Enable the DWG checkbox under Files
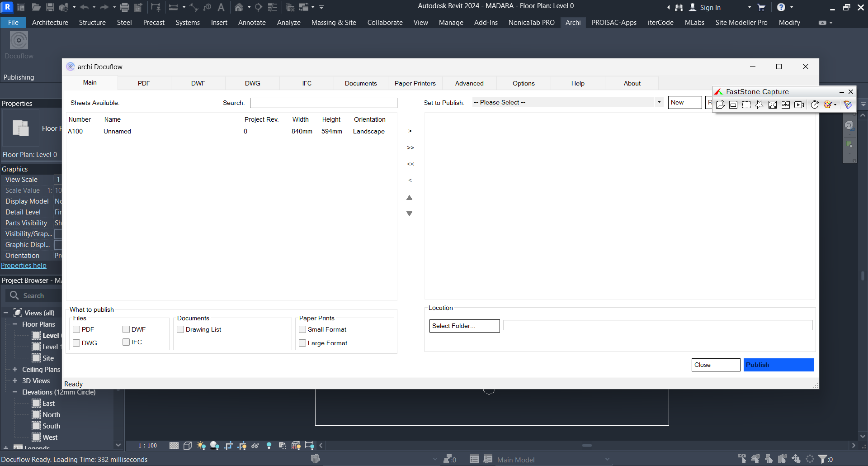 (x=76, y=343)
